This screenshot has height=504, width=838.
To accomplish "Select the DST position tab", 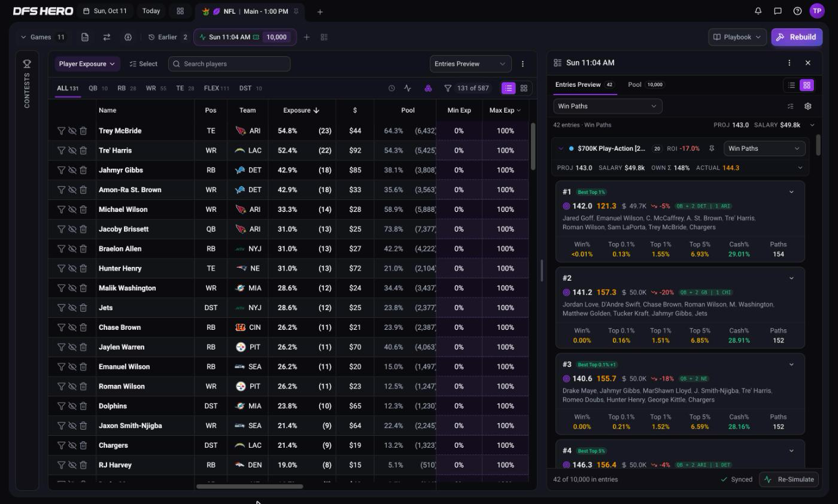I will coord(250,88).
